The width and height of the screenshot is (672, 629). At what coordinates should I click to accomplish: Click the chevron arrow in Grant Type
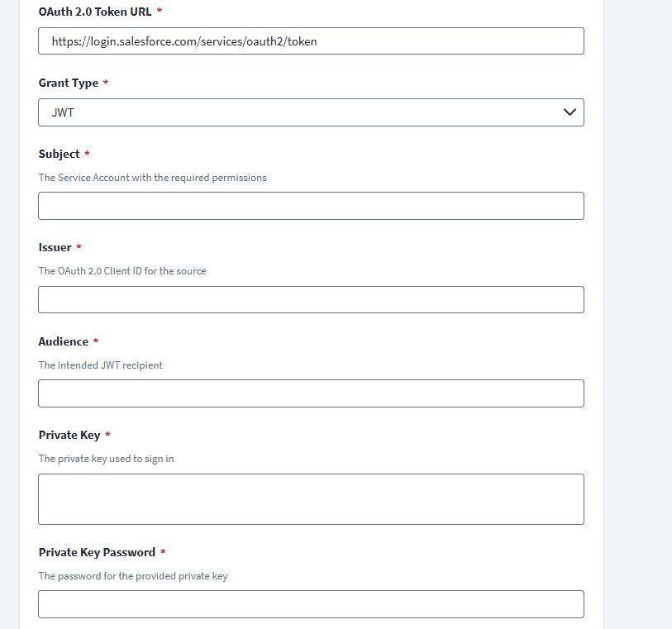point(569,112)
